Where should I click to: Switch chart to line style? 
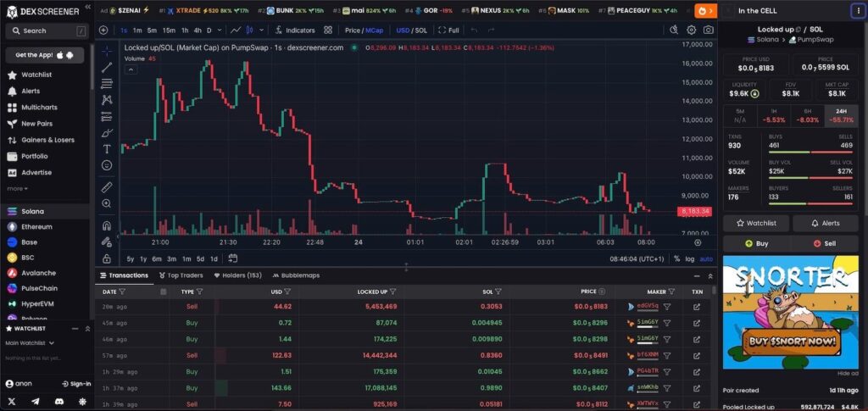(236, 31)
